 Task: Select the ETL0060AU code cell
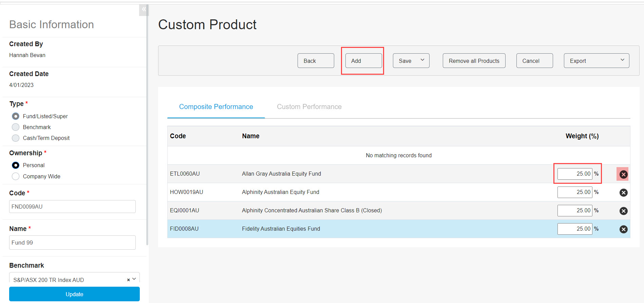185,174
